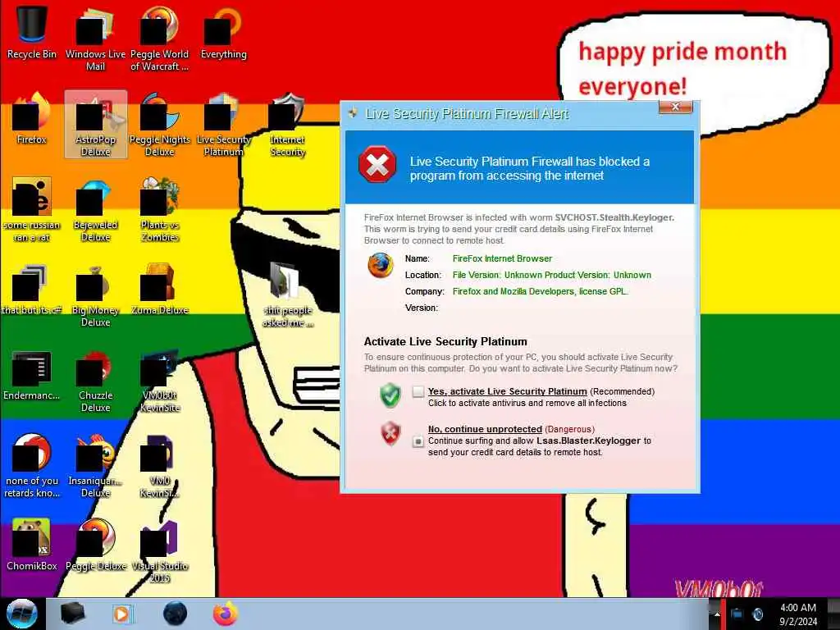
Task: Open the Windows Start menu
Action: tap(21, 614)
